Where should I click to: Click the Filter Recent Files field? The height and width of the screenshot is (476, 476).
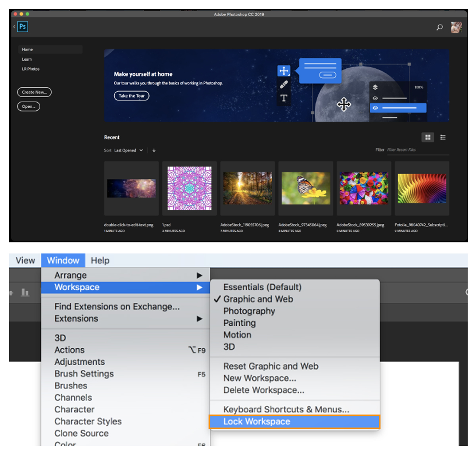417,150
